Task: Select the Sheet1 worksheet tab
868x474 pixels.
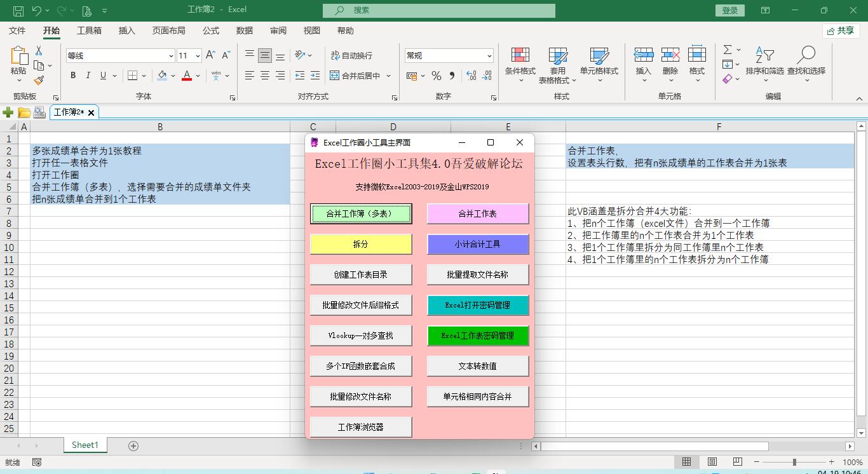Action: (85, 445)
